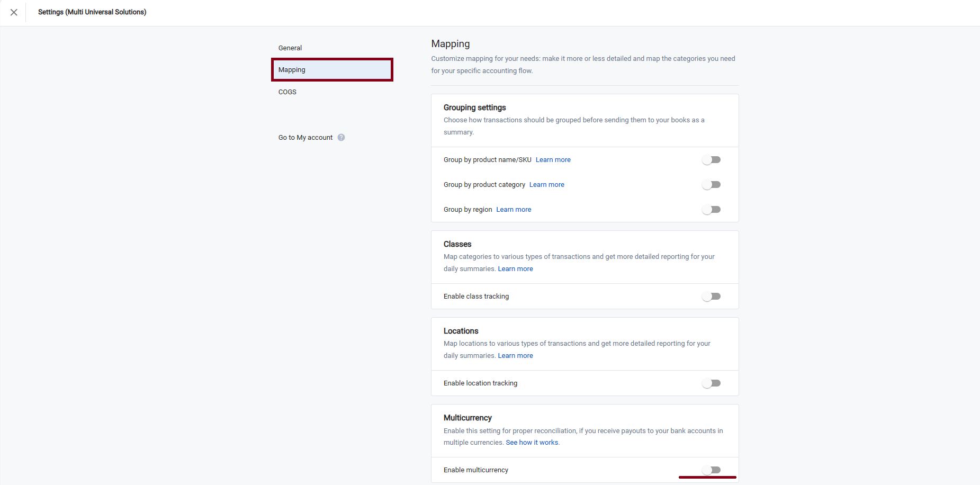This screenshot has width=980, height=485.
Task: Enable Group by region grouping
Action: click(711, 209)
